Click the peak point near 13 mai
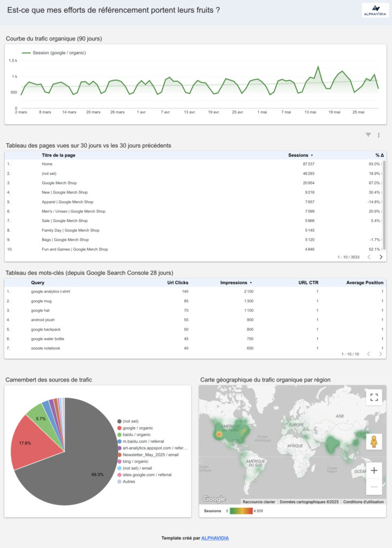The height and width of the screenshot is (548, 392). (x=318, y=67)
